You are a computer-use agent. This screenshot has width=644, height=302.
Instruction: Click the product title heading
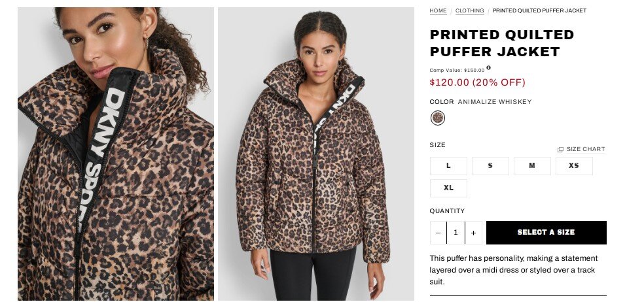click(x=501, y=43)
